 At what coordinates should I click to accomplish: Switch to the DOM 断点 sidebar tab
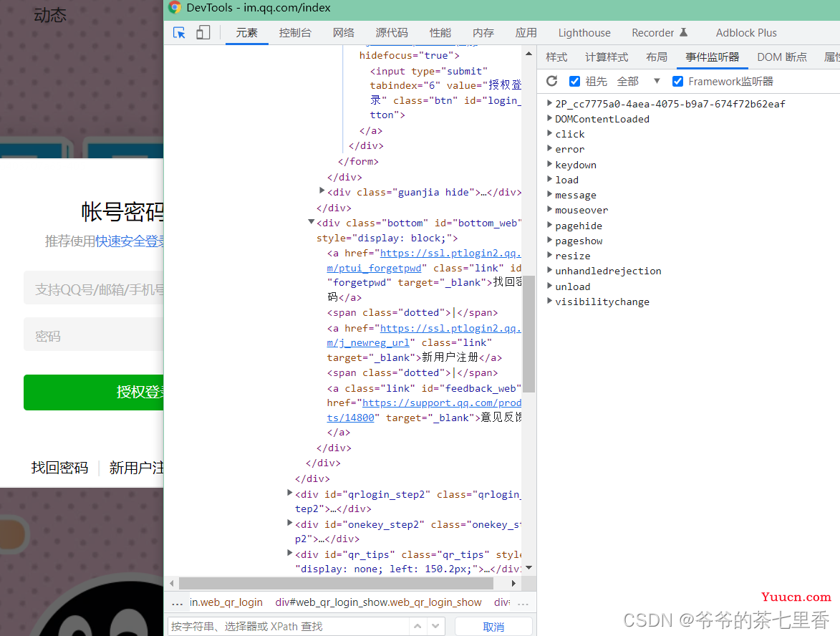(x=781, y=57)
